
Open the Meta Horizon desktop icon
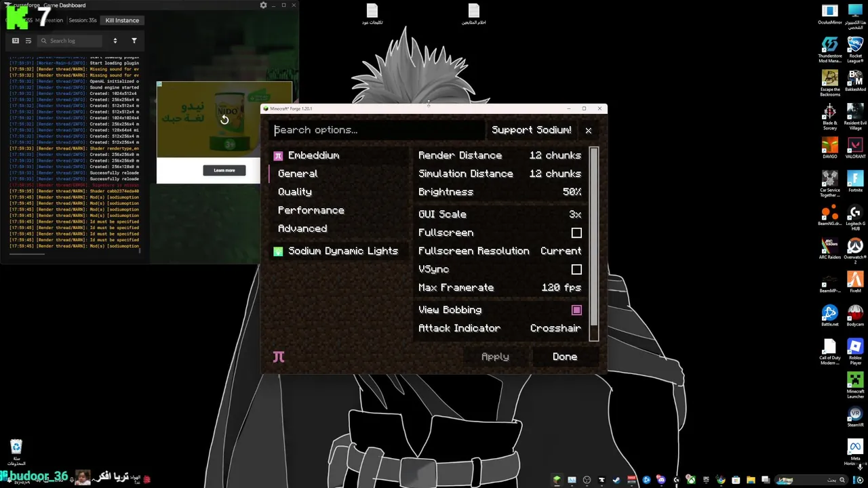pyautogui.click(x=855, y=451)
